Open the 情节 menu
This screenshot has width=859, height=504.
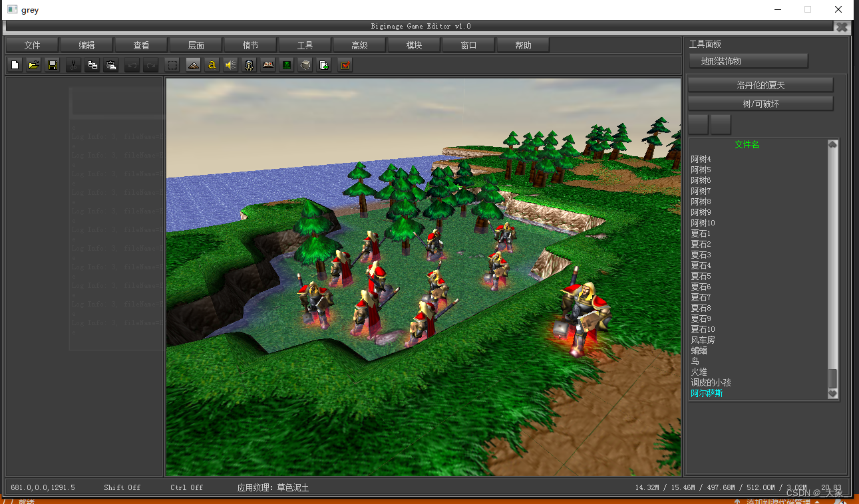pos(250,45)
